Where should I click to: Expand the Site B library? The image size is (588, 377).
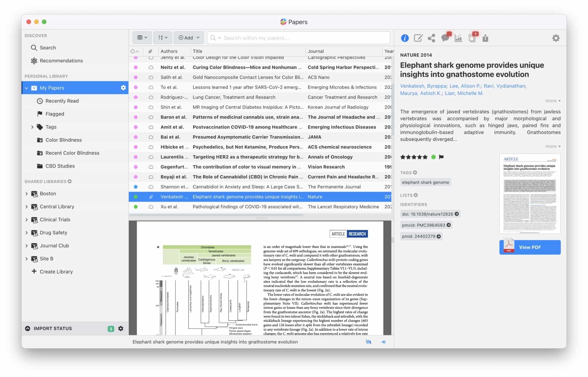(x=26, y=259)
